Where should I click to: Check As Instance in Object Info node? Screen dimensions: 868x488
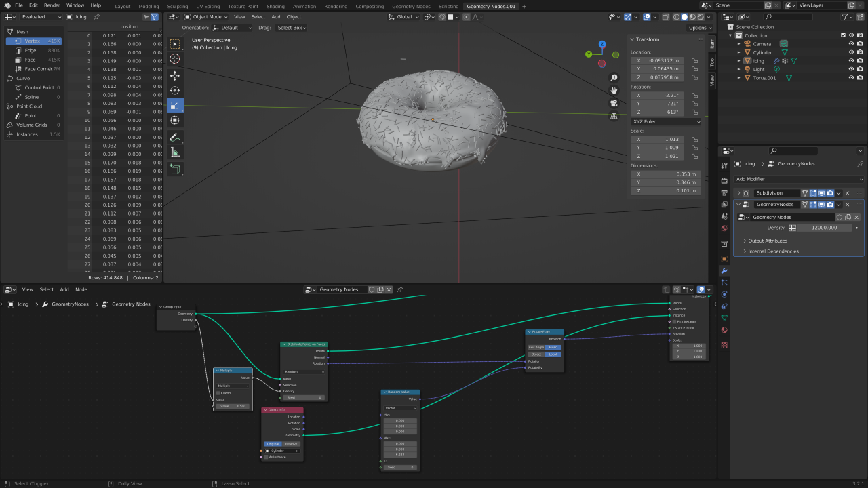(267, 457)
